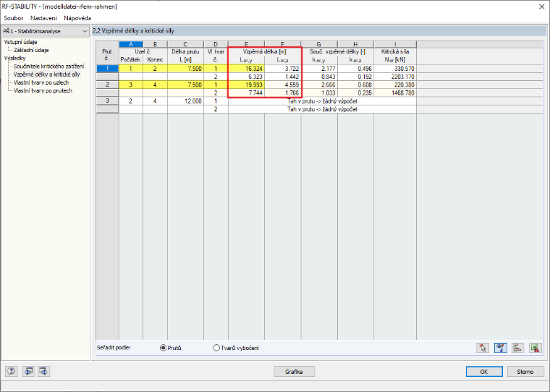Click cell with value 0.608
This screenshot has width=550, height=392.
355,85
